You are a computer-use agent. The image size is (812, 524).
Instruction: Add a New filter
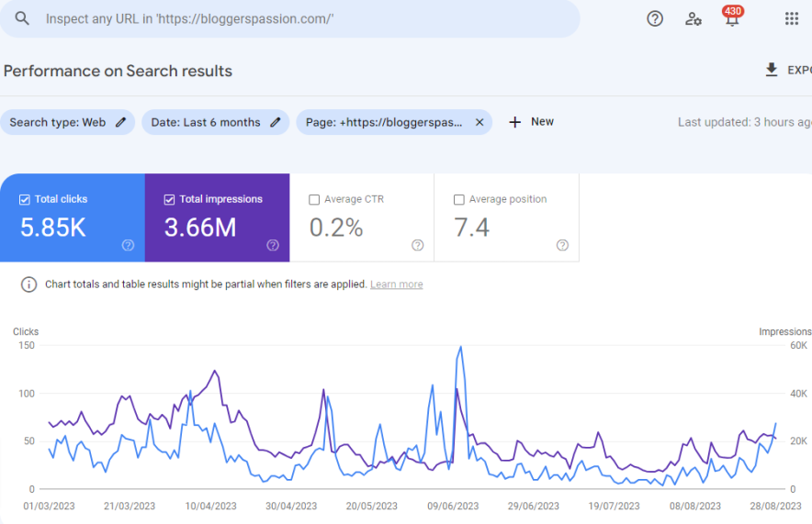532,122
